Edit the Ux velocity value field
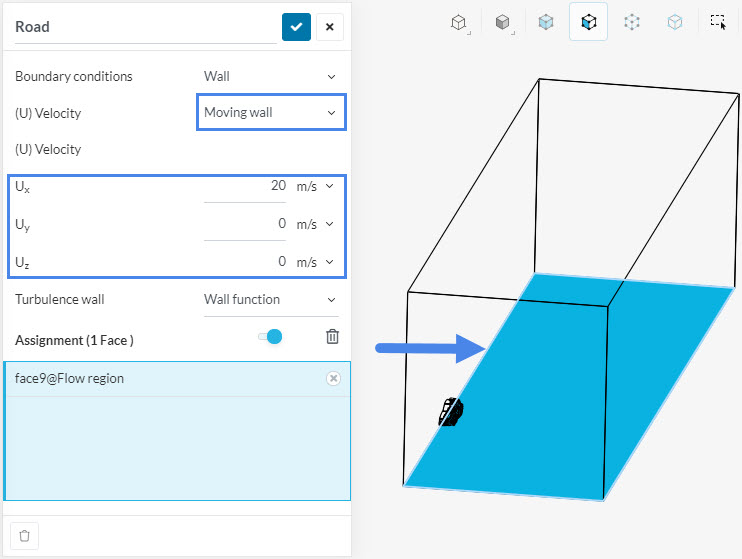Viewport: 742px width, 559px height. [245, 186]
